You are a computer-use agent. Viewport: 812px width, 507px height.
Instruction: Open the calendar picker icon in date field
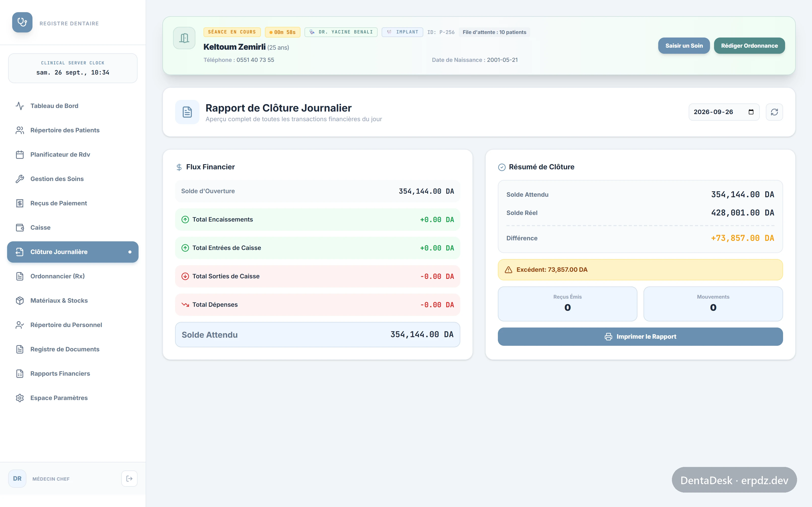751,112
